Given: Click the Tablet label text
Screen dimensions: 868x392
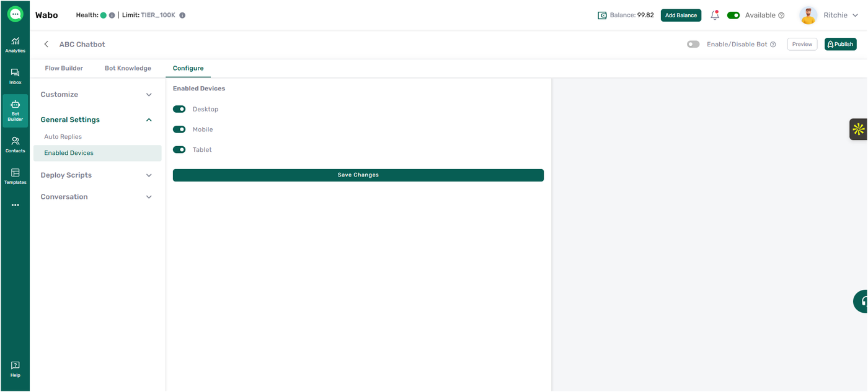Looking at the screenshot, I should 202,150.
